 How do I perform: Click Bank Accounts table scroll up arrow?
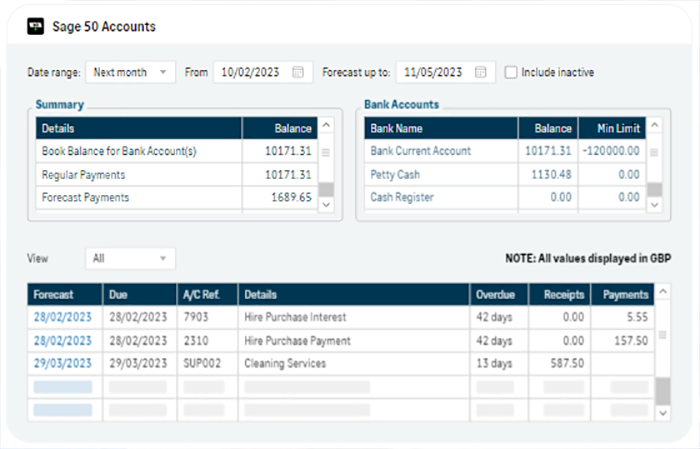tap(654, 125)
